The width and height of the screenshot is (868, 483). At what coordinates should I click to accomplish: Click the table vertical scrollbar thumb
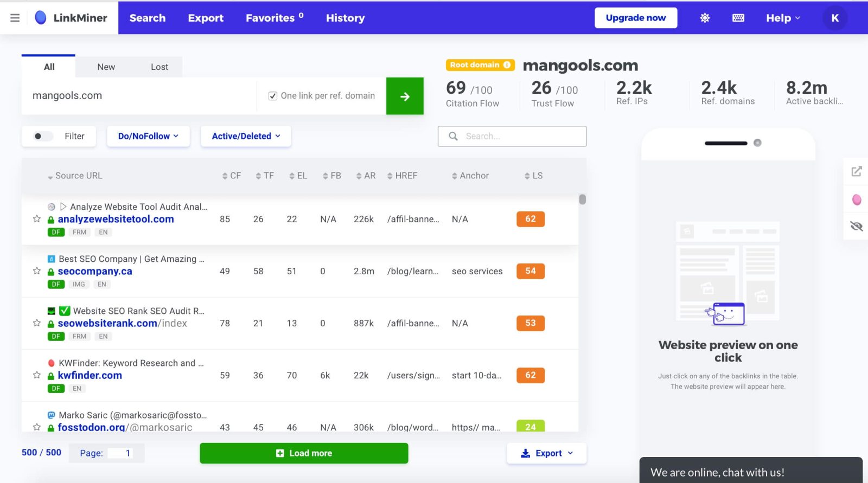pos(583,199)
